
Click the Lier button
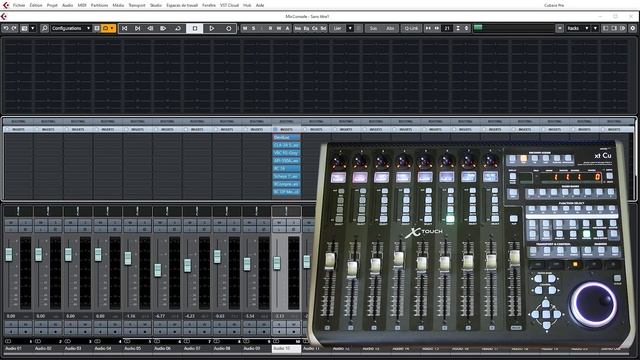pos(338,28)
